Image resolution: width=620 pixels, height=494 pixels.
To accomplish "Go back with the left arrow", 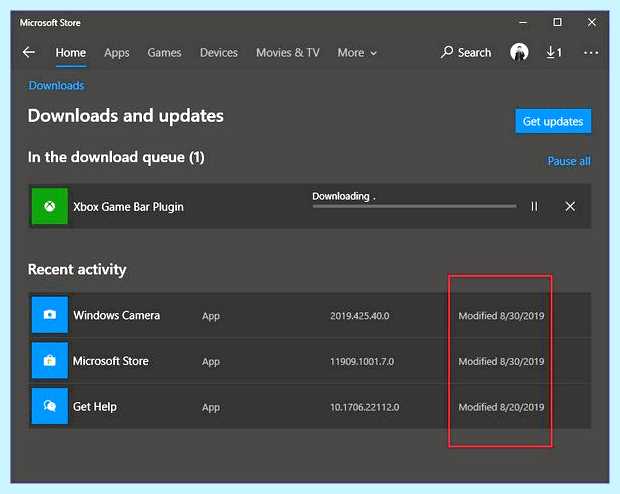I will [x=29, y=52].
